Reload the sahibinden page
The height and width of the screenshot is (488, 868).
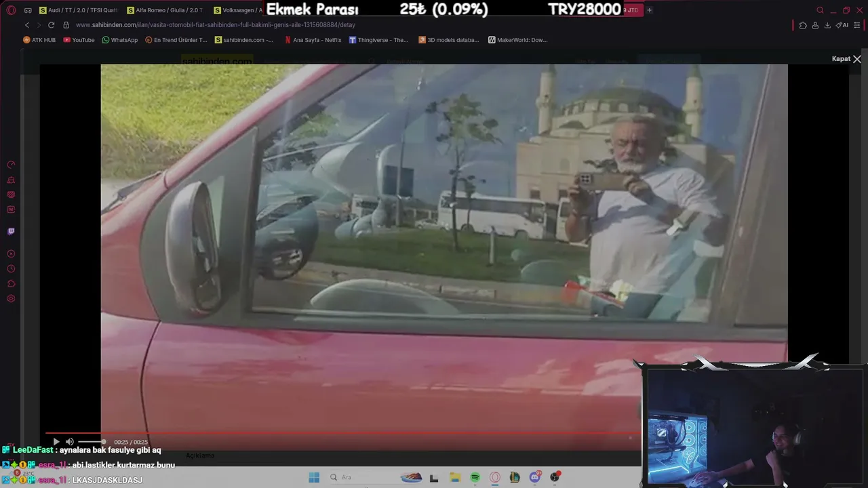(x=51, y=25)
